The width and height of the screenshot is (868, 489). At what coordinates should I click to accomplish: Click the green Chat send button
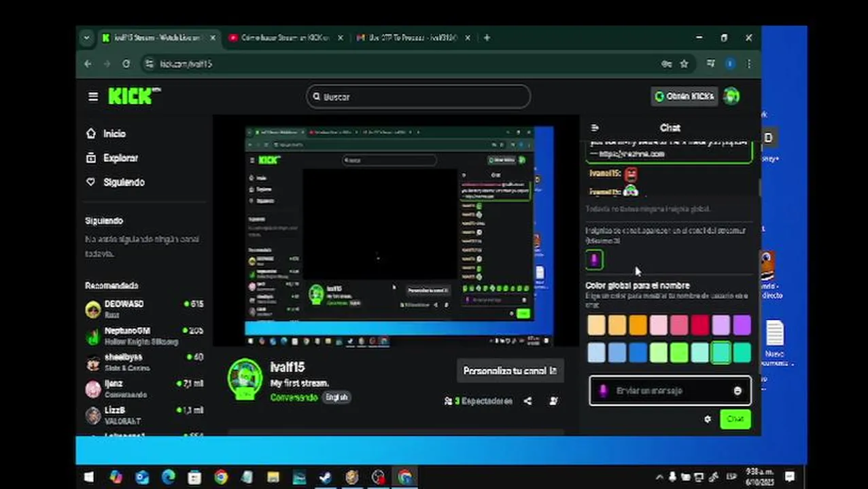click(x=735, y=419)
